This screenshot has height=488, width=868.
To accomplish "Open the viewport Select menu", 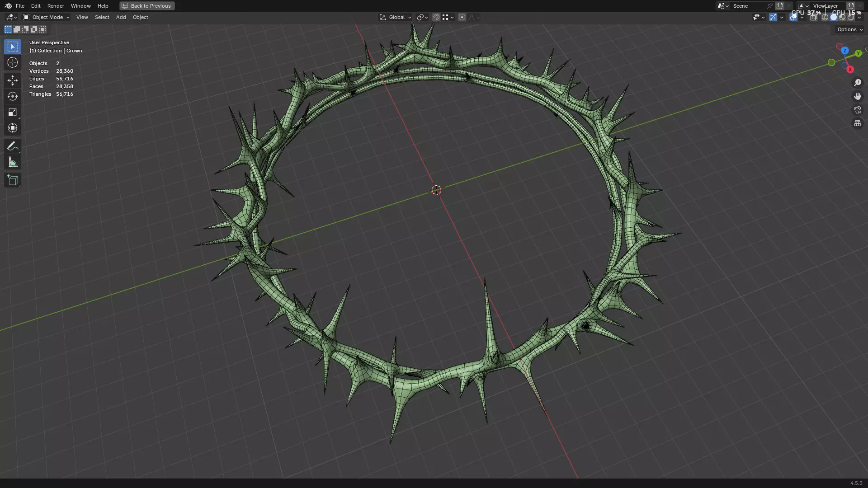I will 102,17.
